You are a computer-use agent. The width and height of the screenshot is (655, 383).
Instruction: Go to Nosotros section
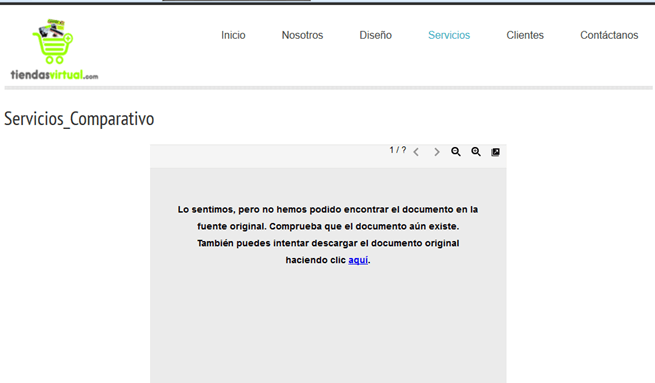pyautogui.click(x=302, y=35)
